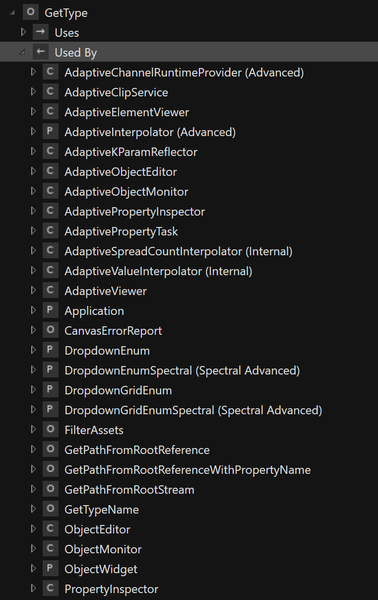
Task: Click the O icon beside CanvasErrorReport
Action: coord(50,330)
